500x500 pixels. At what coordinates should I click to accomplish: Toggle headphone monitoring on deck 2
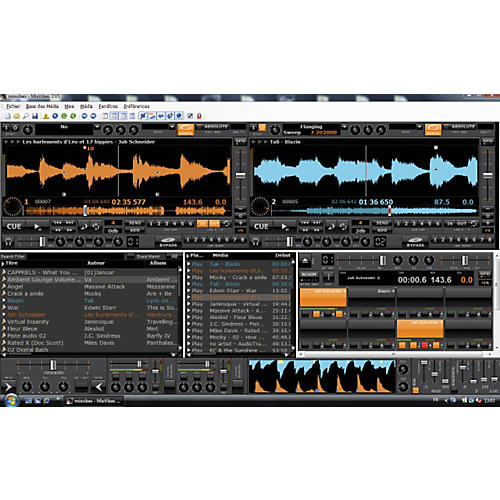(x=255, y=241)
